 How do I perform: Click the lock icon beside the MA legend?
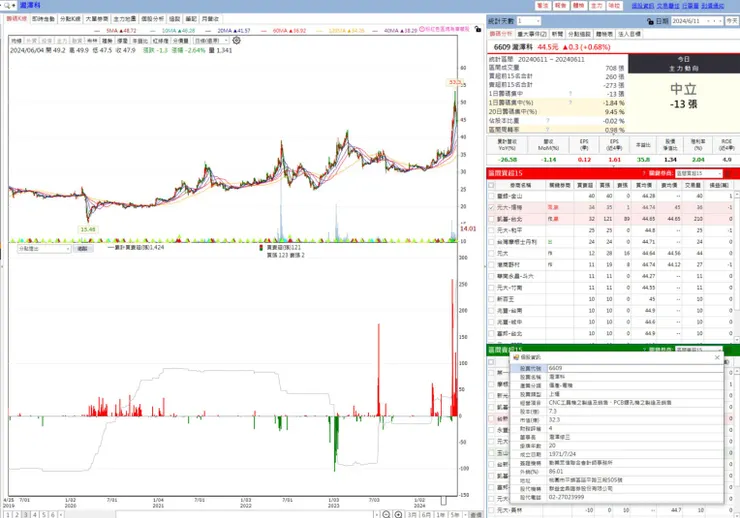(x=478, y=30)
